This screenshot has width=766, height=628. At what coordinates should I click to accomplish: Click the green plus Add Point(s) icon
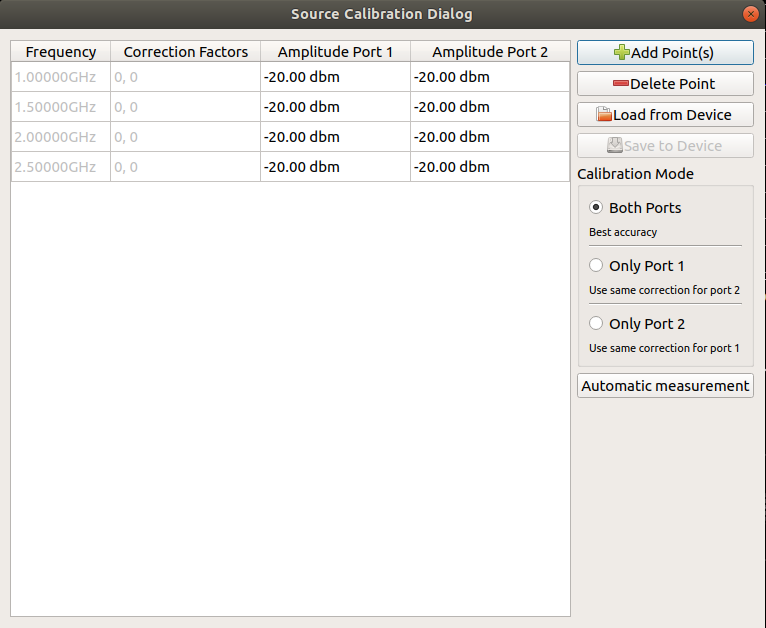(622, 53)
